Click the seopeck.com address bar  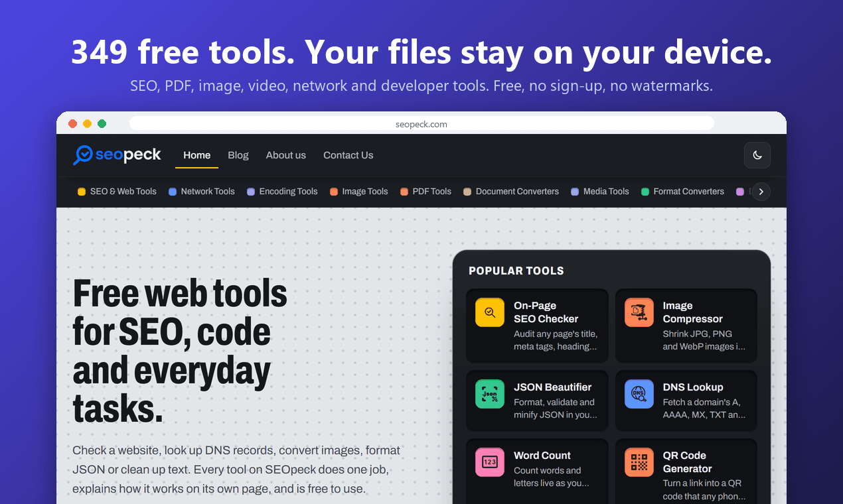click(421, 124)
